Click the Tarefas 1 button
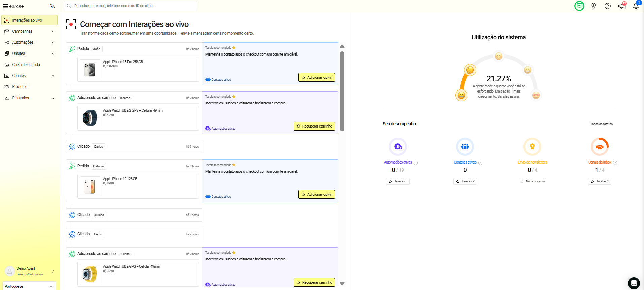 (x=600, y=181)
